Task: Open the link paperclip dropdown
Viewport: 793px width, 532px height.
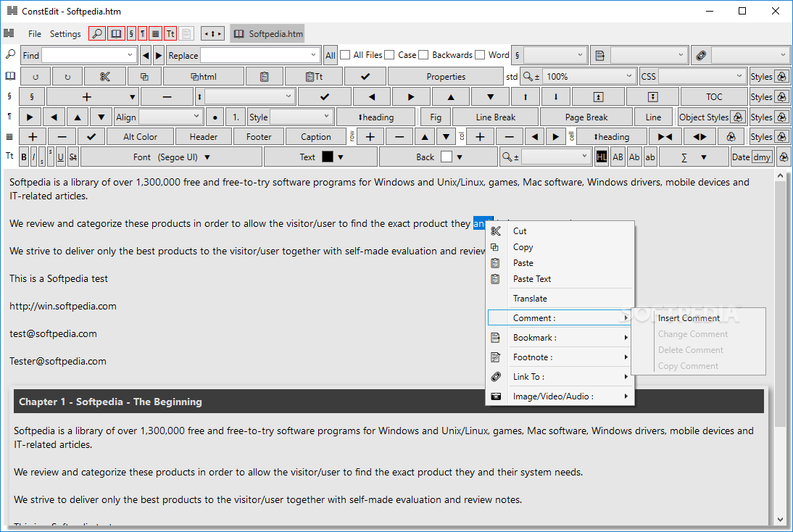Action: pyautogui.click(x=783, y=54)
